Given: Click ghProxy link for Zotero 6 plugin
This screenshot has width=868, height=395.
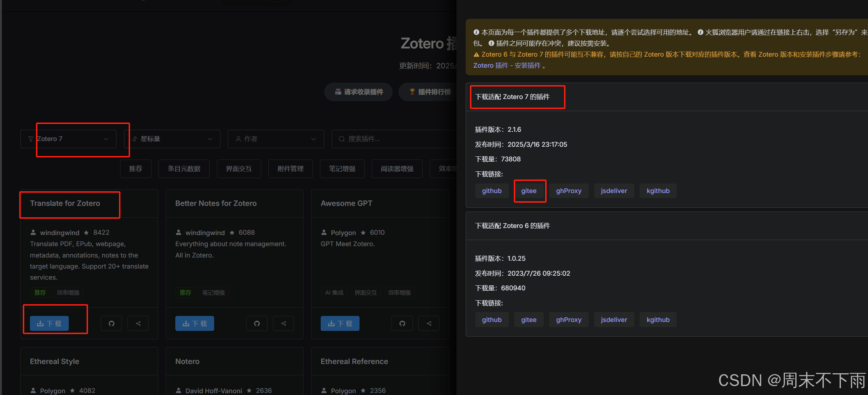Looking at the screenshot, I should pyautogui.click(x=569, y=320).
